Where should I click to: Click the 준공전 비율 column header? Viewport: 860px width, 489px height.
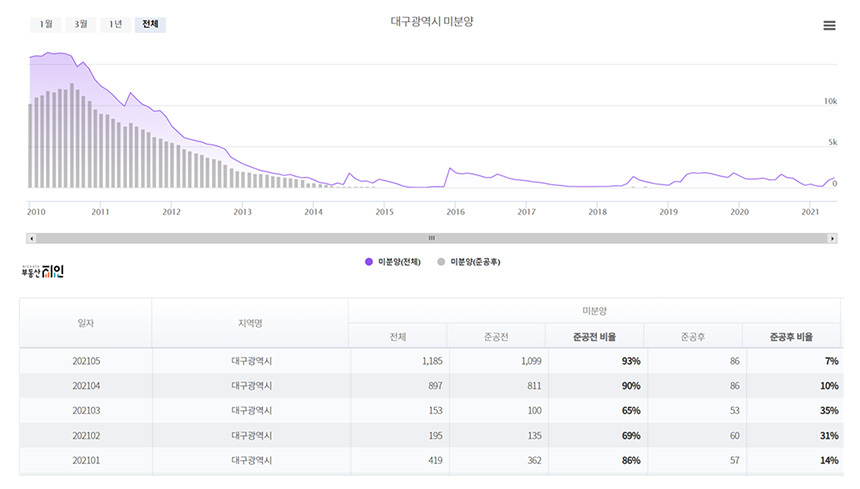(x=594, y=337)
